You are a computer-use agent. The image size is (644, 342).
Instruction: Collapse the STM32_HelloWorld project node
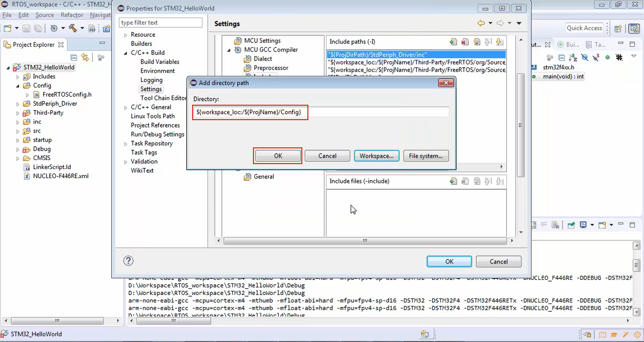(x=8, y=67)
